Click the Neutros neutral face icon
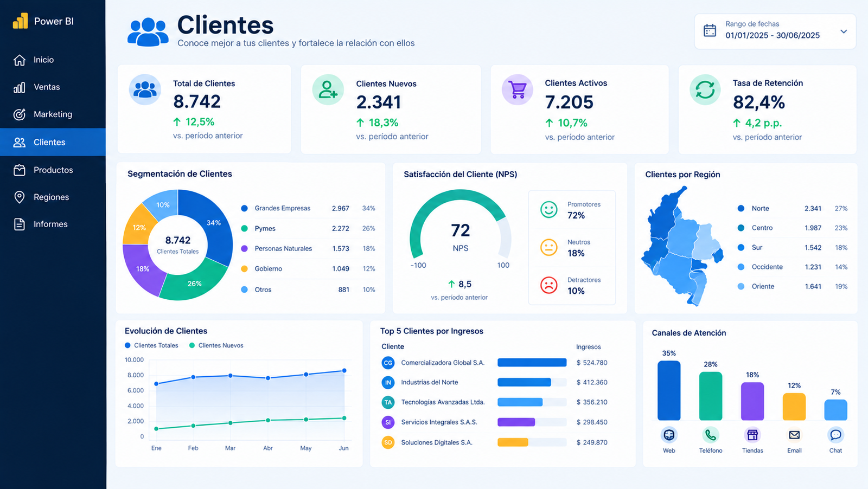 pos(548,247)
